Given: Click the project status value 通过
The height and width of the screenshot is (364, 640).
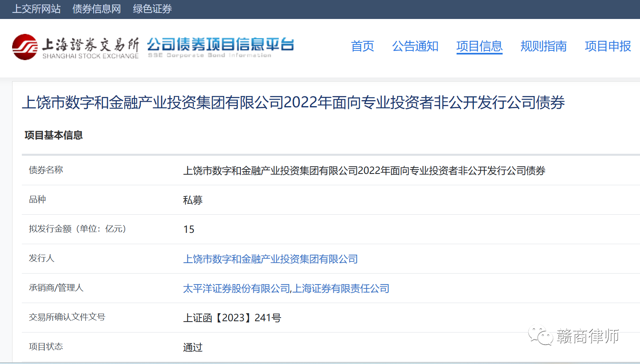Looking at the screenshot, I should coord(192,347).
